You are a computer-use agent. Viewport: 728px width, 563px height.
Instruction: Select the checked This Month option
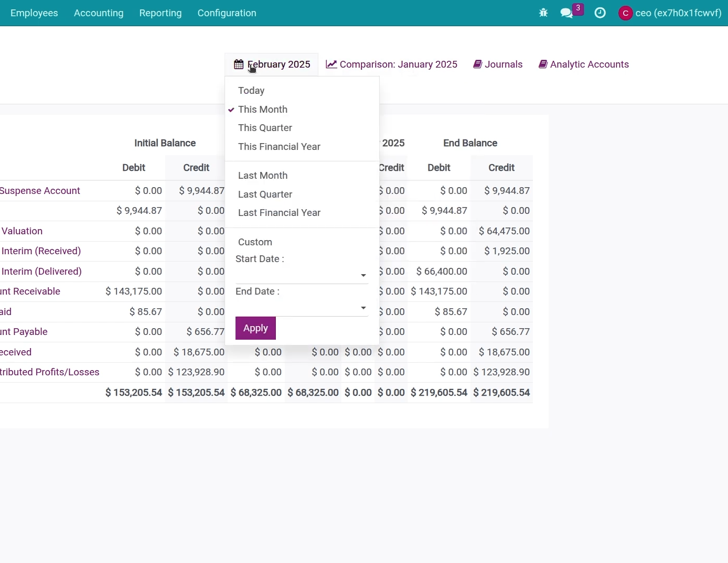(x=263, y=110)
